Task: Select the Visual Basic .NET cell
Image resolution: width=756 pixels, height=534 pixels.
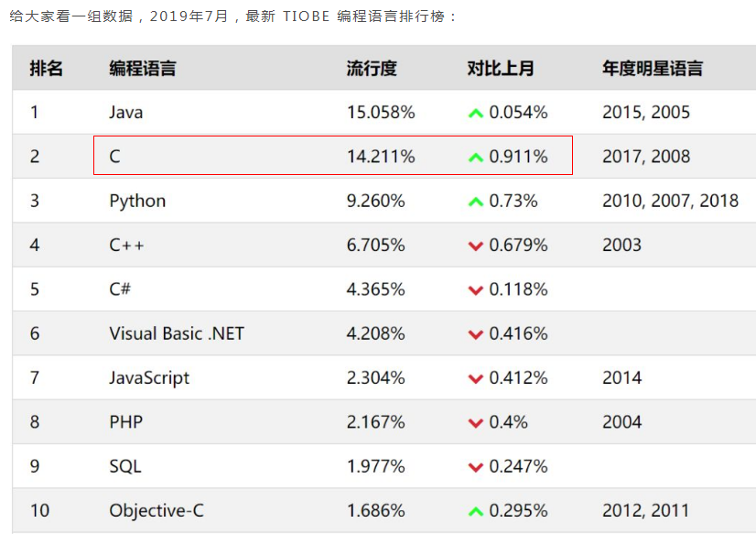Action: click(x=177, y=333)
